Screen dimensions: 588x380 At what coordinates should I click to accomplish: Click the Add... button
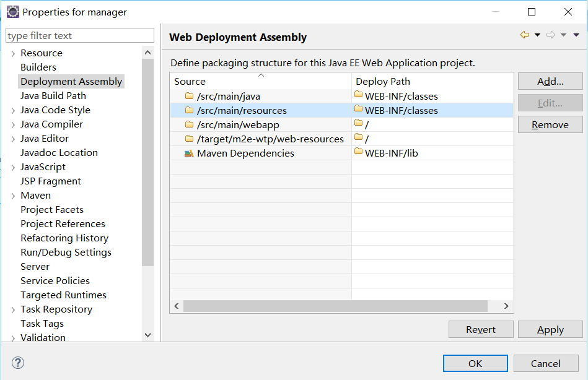550,81
